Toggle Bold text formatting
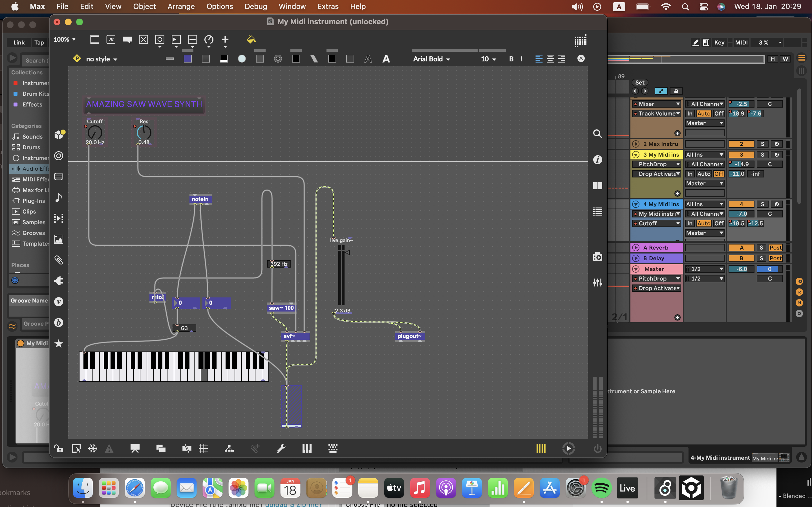Screen dimensions: 812x507 [x=511, y=59]
